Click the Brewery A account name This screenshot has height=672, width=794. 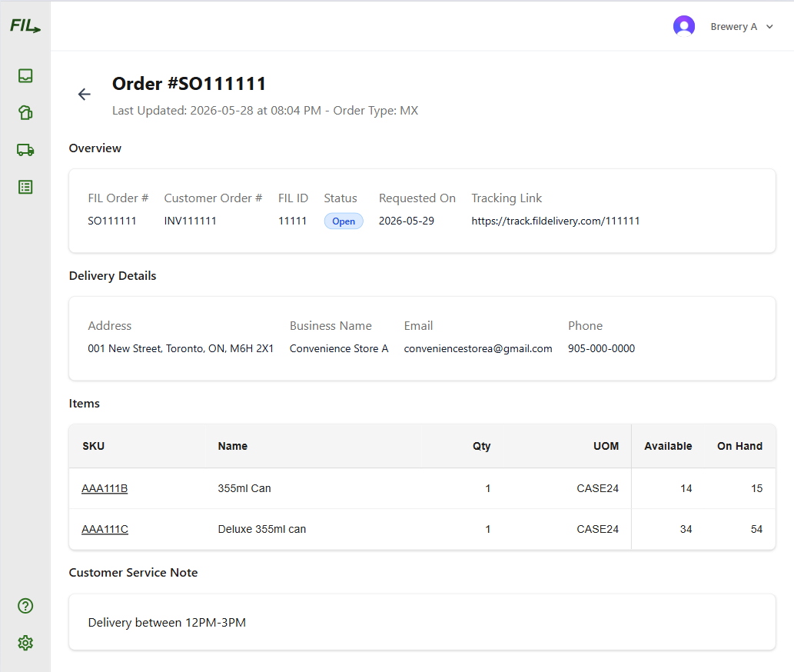click(734, 27)
